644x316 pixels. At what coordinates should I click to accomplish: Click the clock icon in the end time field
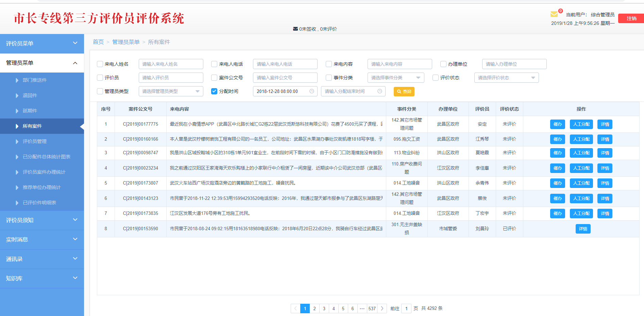pos(379,91)
